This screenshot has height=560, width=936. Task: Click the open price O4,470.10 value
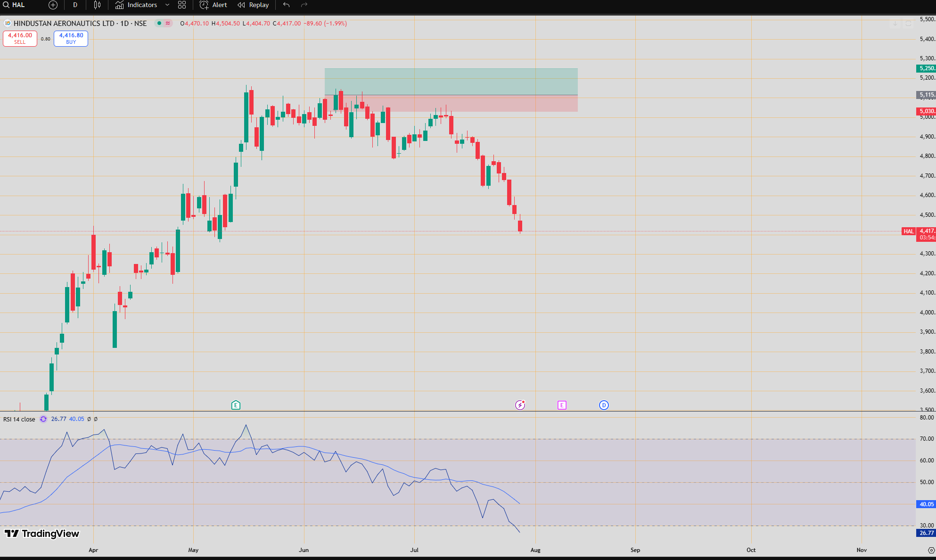tap(195, 23)
